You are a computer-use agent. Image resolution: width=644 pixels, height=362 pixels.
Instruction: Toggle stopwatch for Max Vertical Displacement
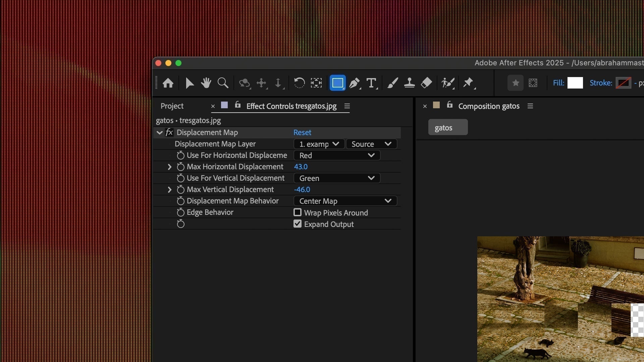pos(180,189)
